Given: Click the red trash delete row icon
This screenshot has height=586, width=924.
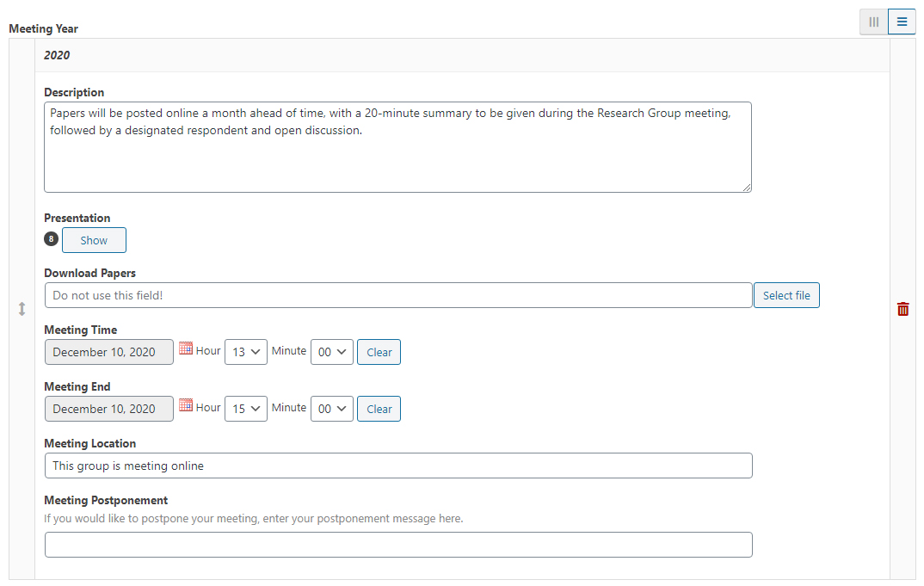Looking at the screenshot, I should pos(902,309).
